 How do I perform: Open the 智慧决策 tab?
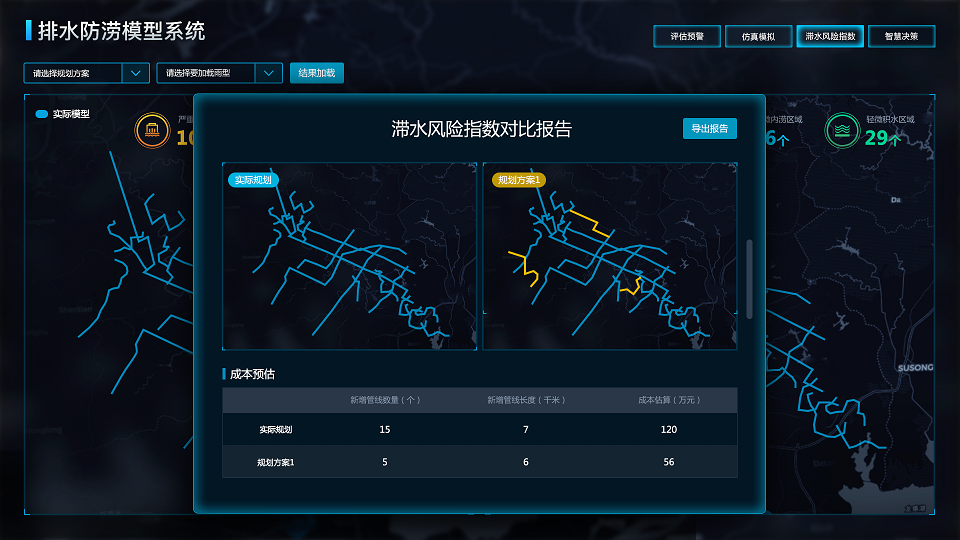point(901,36)
